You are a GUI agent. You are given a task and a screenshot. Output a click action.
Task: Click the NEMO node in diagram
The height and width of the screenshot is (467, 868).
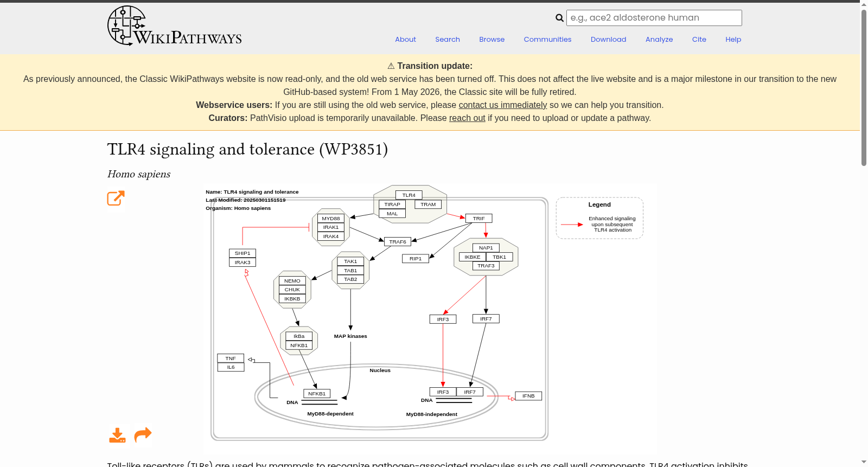(x=292, y=281)
